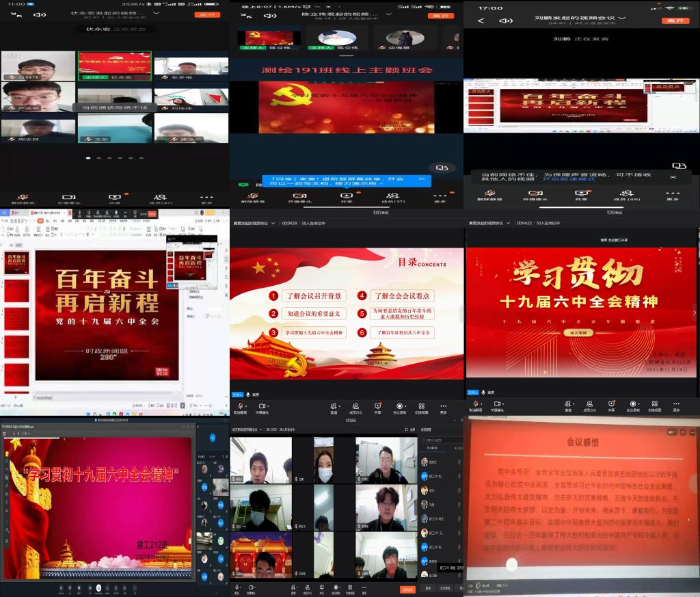Toggle speaker icon in 刘鹏's meeting header
Image resolution: width=700 pixels, height=597 pixels.
(x=507, y=21)
